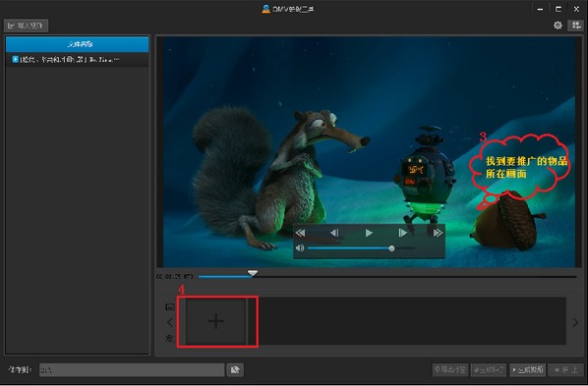
Task: Click the playhead marker on the progress bar
Action: click(253, 273)
